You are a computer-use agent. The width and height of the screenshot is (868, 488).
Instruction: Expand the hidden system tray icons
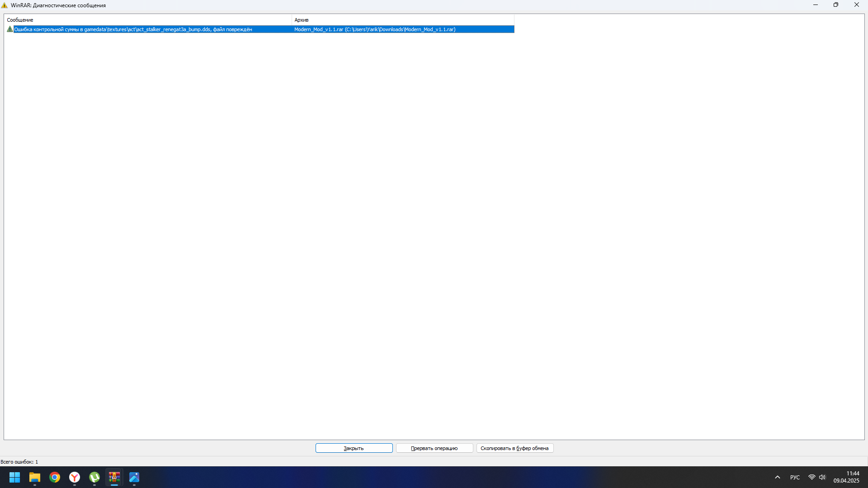[778, 477]
